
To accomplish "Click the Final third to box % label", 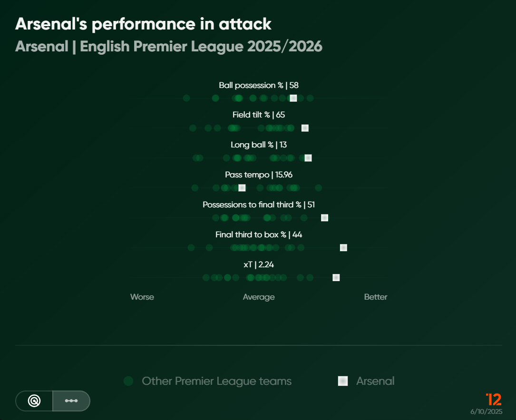I will [259, 234].
